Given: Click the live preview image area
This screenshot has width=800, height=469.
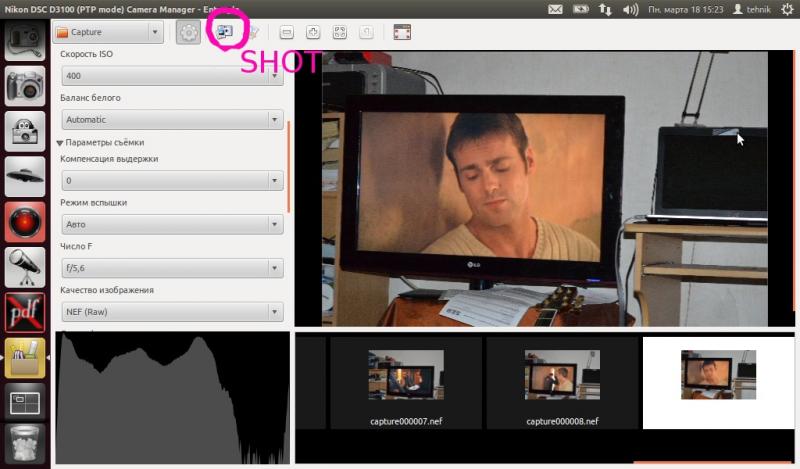Looking at the screenshot, I should (x=544, y=188).
